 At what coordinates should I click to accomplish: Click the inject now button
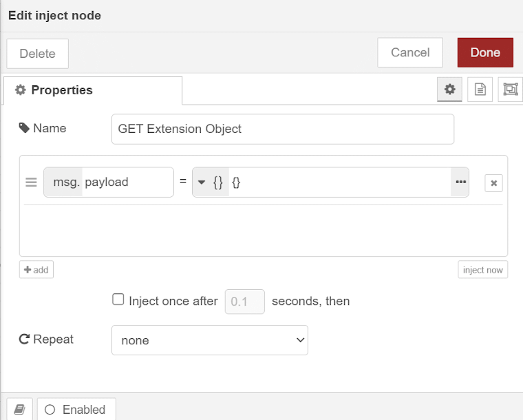(x=482, y=270)
